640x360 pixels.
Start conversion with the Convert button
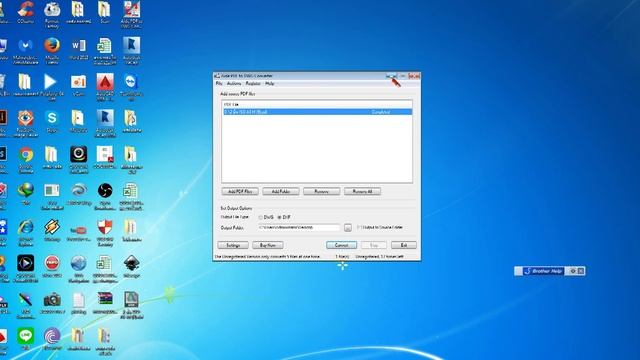pyautogui.click(x=341, y=245)
